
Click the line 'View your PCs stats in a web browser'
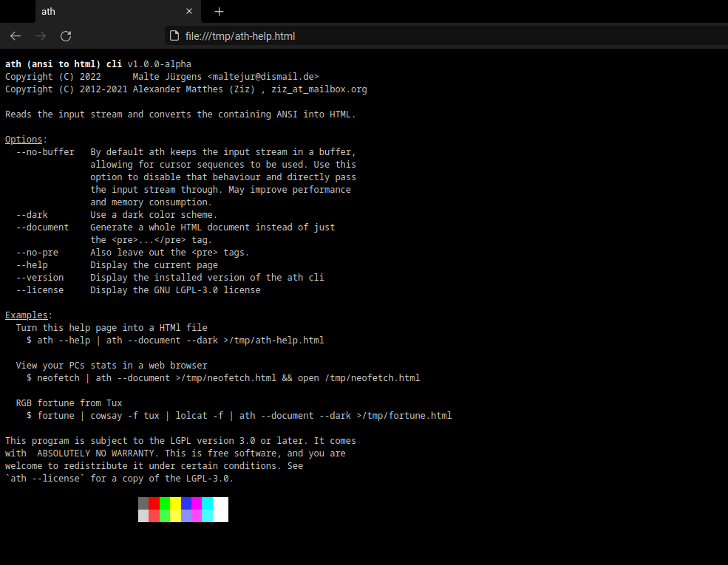(112, 365)
